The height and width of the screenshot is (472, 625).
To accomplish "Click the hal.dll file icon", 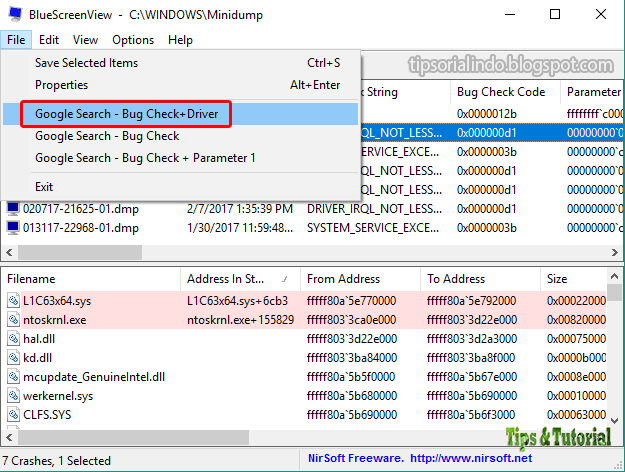I will click(x=13, y=339).
